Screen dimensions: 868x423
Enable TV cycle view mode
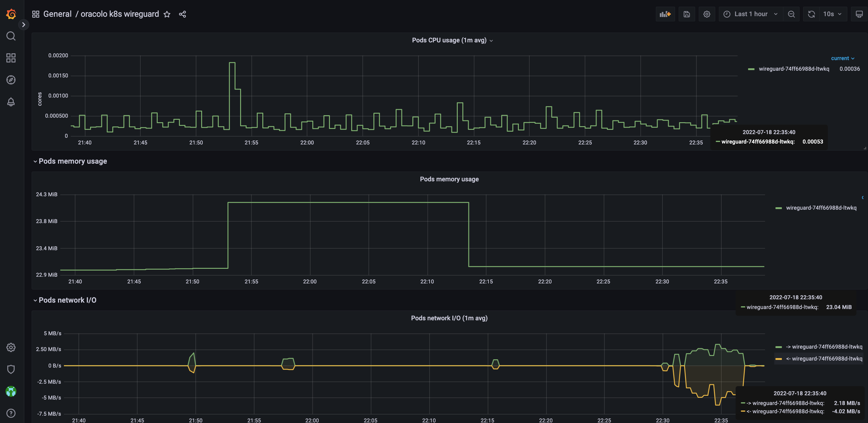tap(860, 14)
